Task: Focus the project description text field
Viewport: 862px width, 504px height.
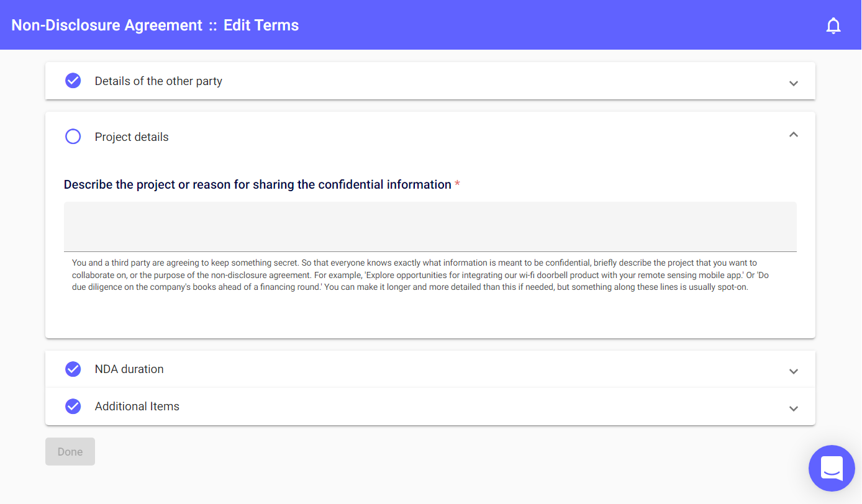Action: coord(430,227)
